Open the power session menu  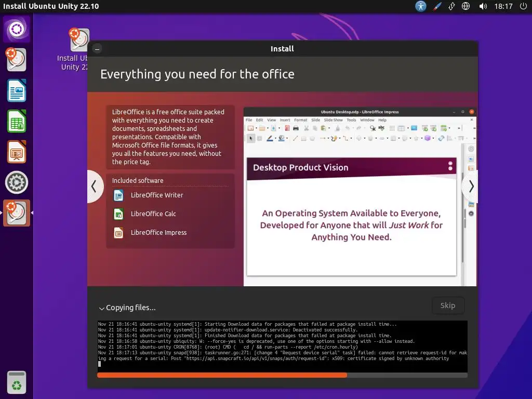click(523, 6)
